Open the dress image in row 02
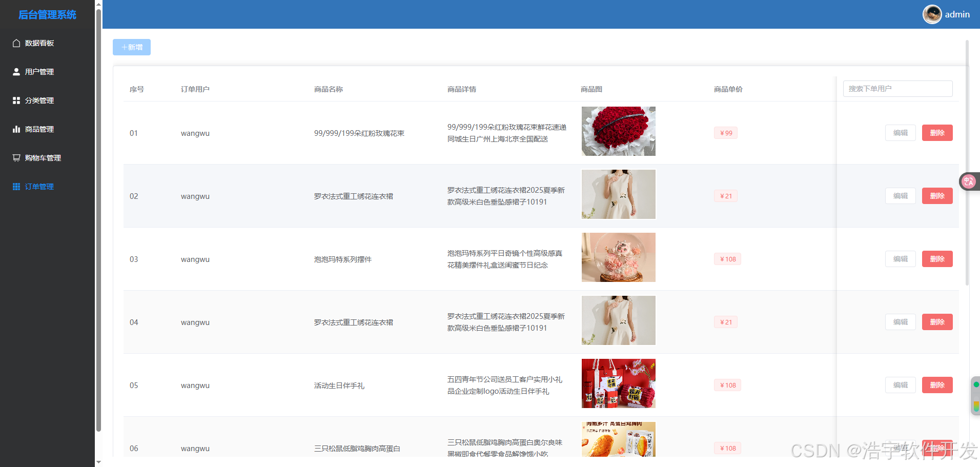The image size is (980, 467). (619, 194)
